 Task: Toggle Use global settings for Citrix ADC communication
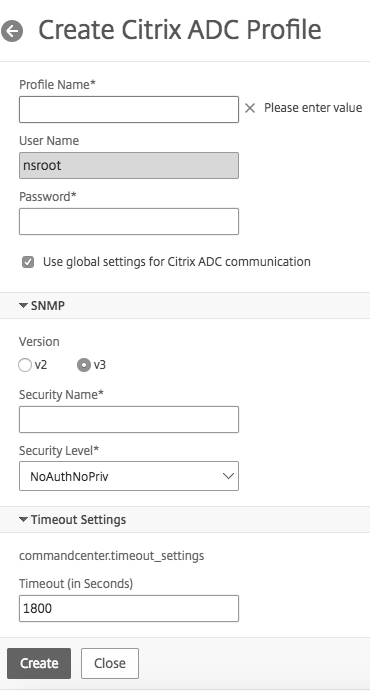[28, 262]
